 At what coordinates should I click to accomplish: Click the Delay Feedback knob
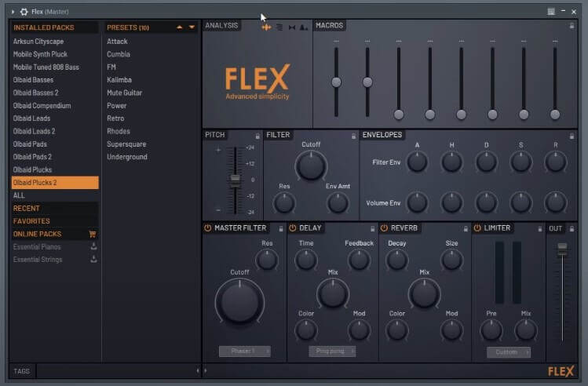(x=359, y=260)
